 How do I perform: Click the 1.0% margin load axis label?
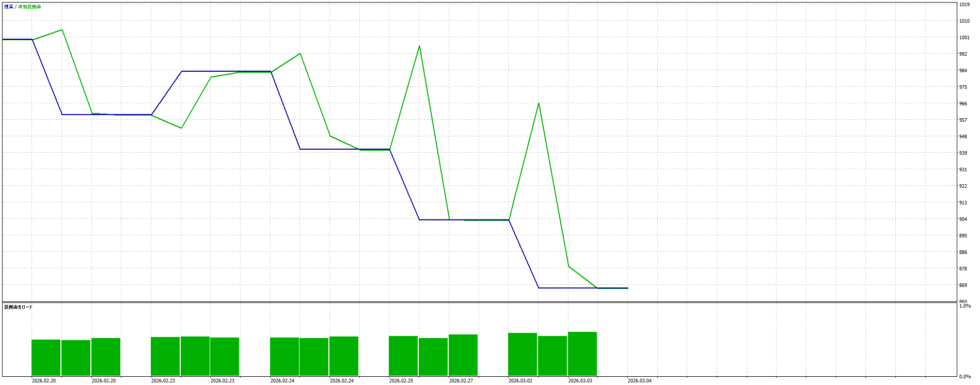(965, 306)
